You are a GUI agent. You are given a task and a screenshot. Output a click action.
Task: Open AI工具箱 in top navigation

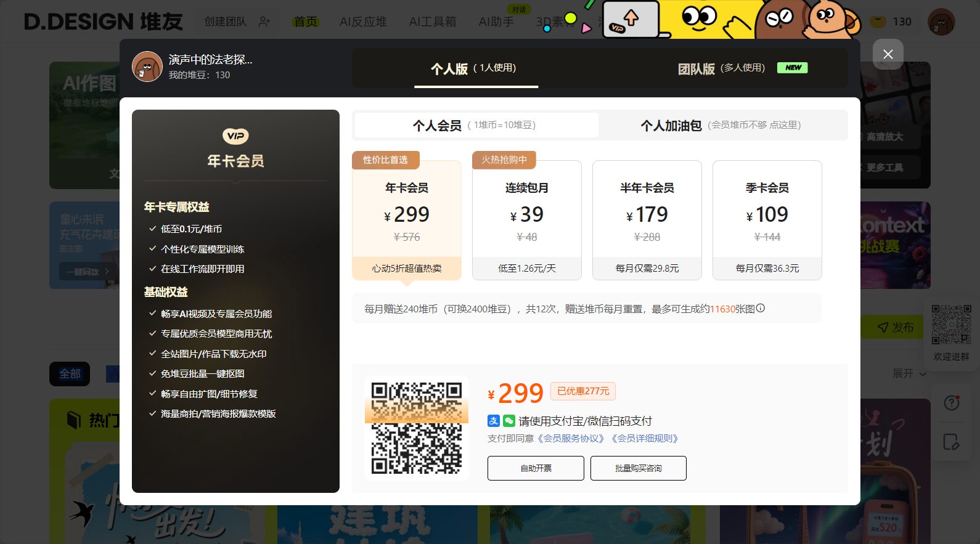433,22
